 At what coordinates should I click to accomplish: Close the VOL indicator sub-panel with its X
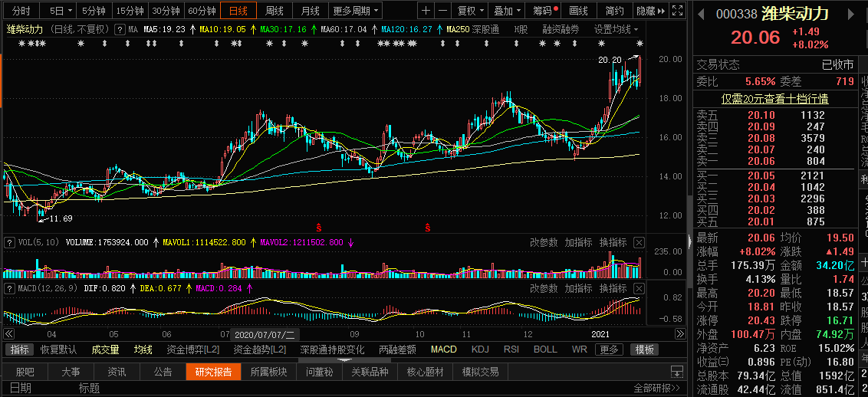[x=638, y=242]
